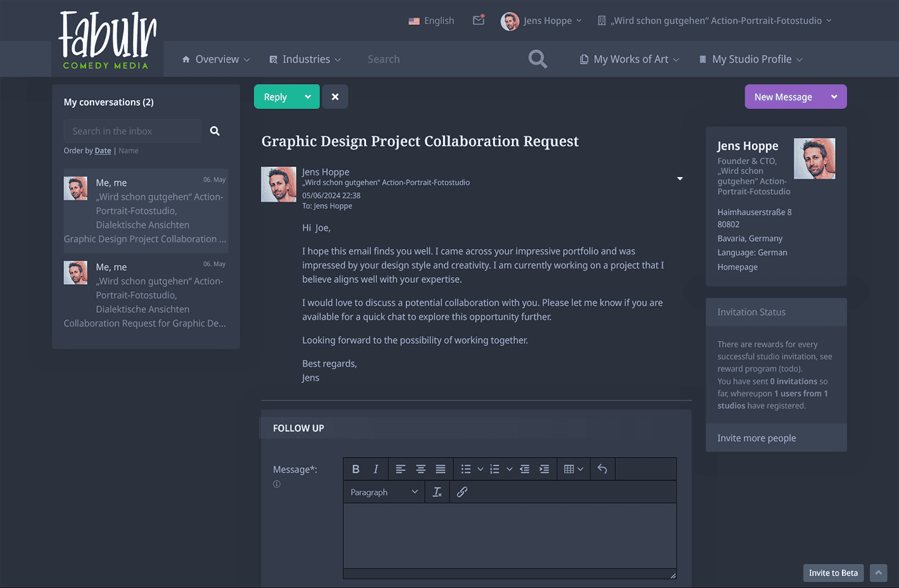Expand the Reply button dropdown arrow
899x588 pixels.
tap(308, 97)
